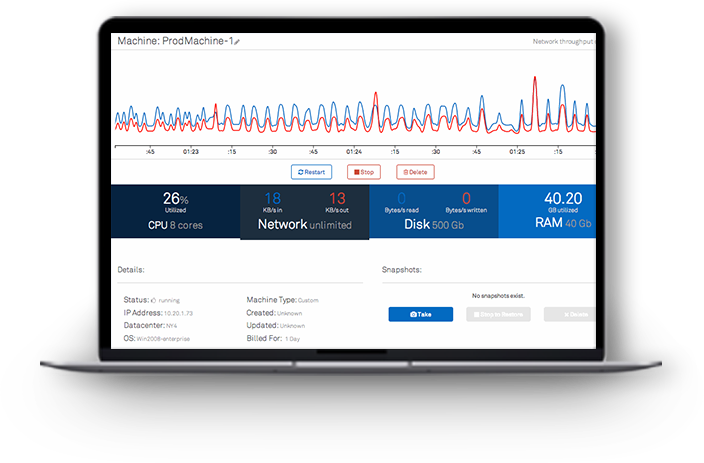Click the 40.20 GB utilized value

tap(563, 202)
